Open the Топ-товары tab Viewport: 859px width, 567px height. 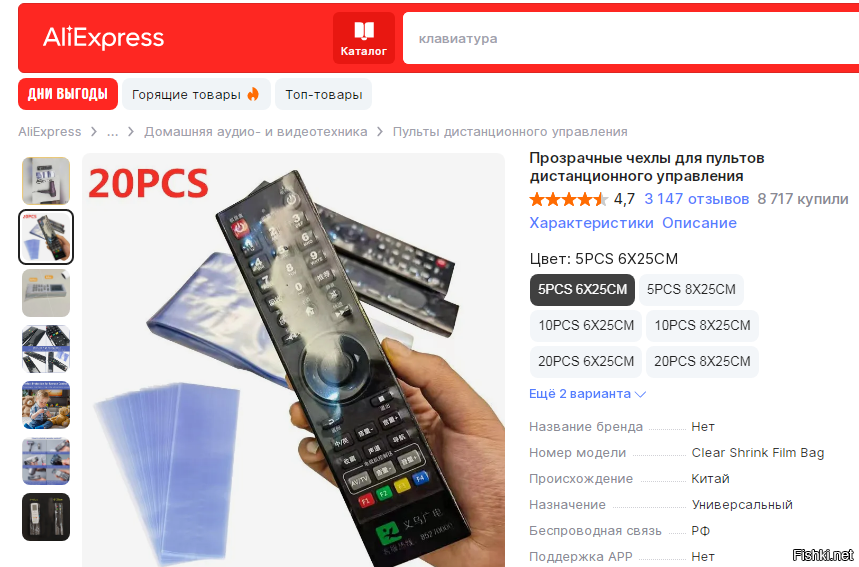(x=323, y=94)
